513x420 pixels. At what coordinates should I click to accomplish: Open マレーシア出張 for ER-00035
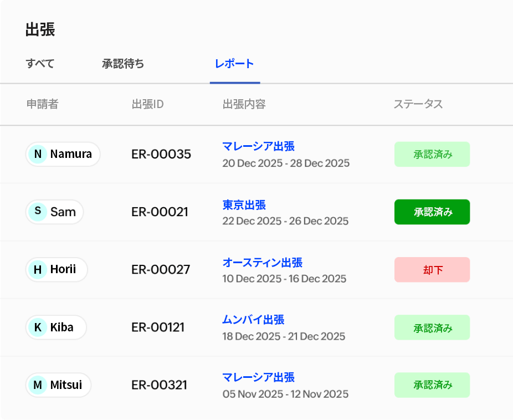258,146
